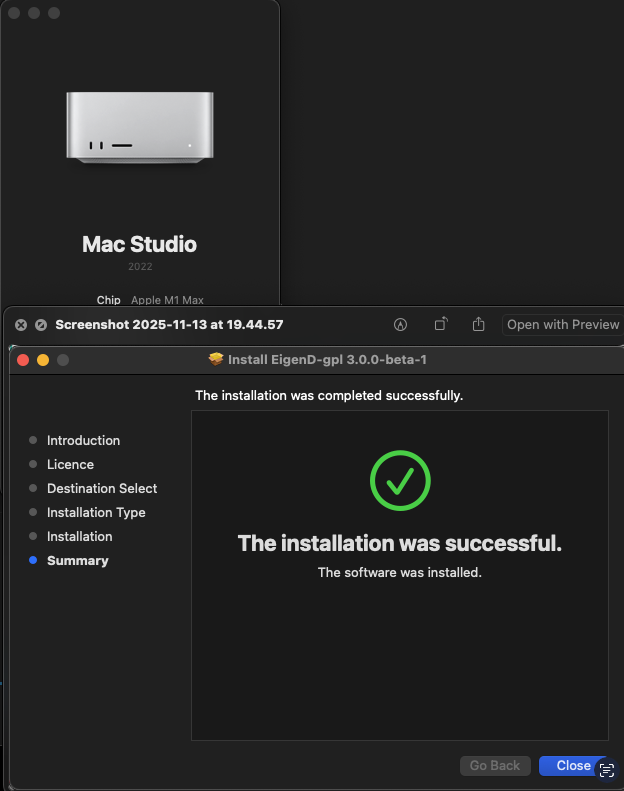Click the package icon in the installer title

tap(215, 359)
